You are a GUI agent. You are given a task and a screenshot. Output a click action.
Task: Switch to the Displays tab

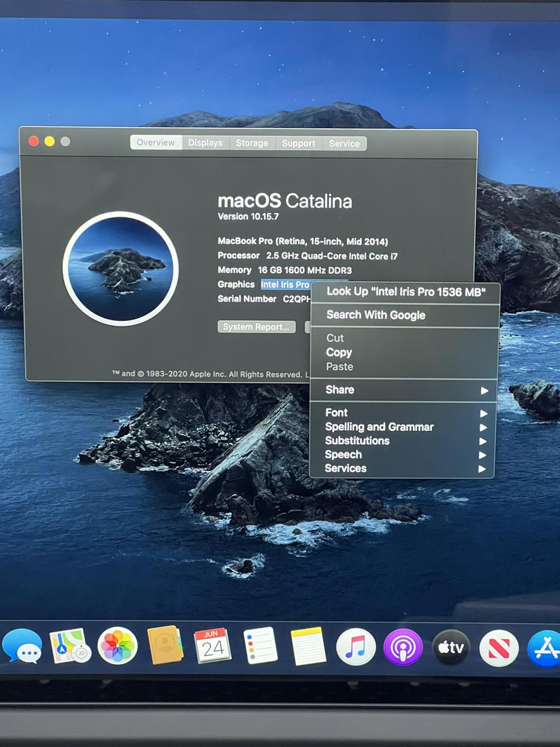(x=205, y=142)
